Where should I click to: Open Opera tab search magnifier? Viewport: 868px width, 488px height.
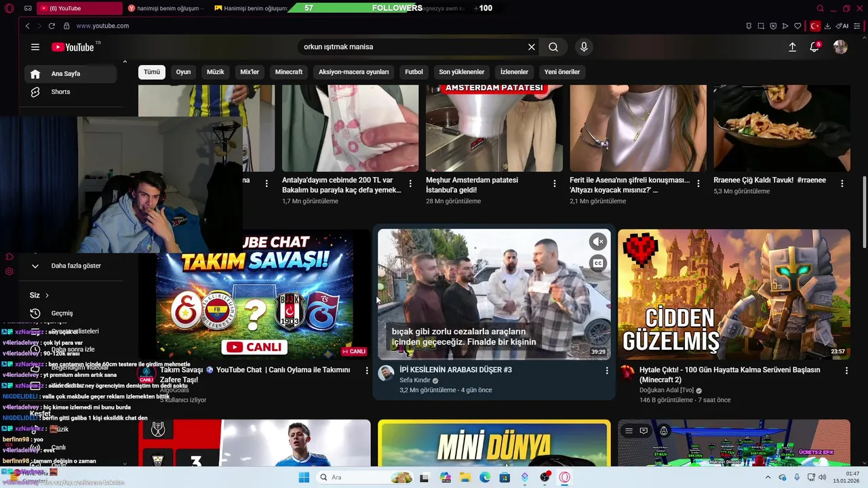(820, 8)
